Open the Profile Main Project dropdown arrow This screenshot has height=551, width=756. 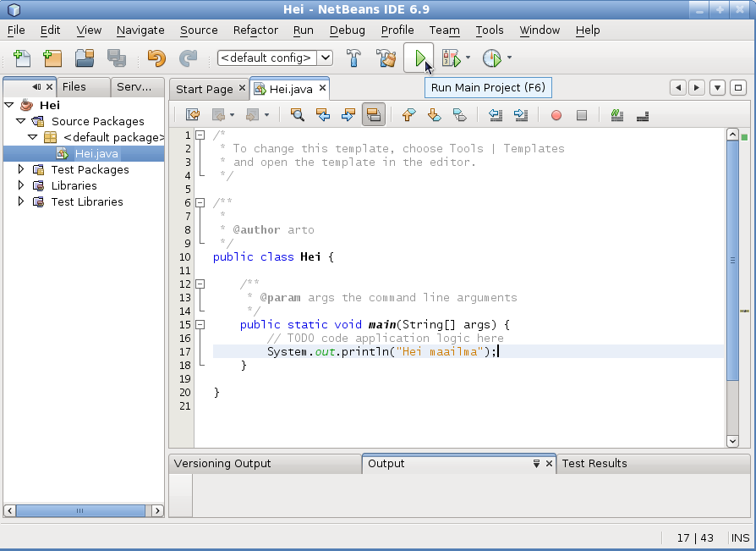pyautogui.click(x=509, y=58)
